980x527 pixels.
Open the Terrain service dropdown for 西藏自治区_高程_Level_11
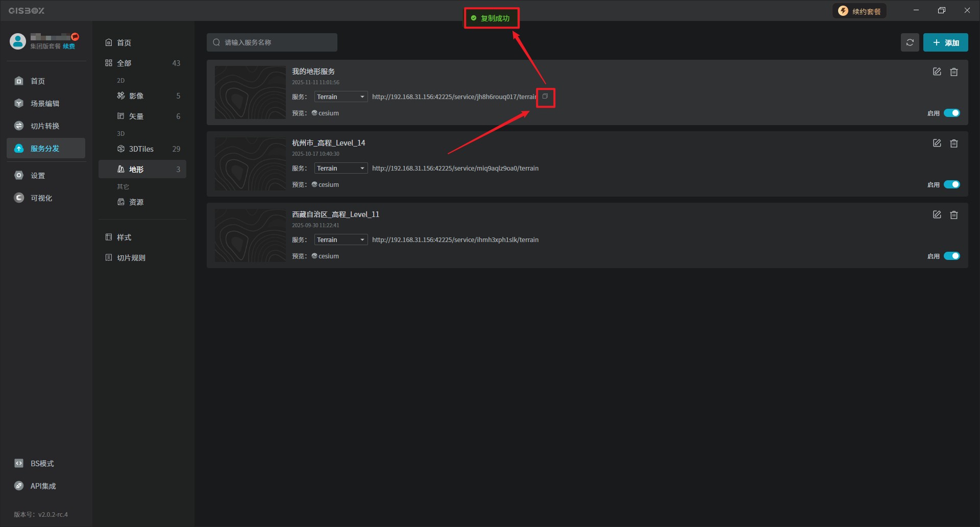340,240
